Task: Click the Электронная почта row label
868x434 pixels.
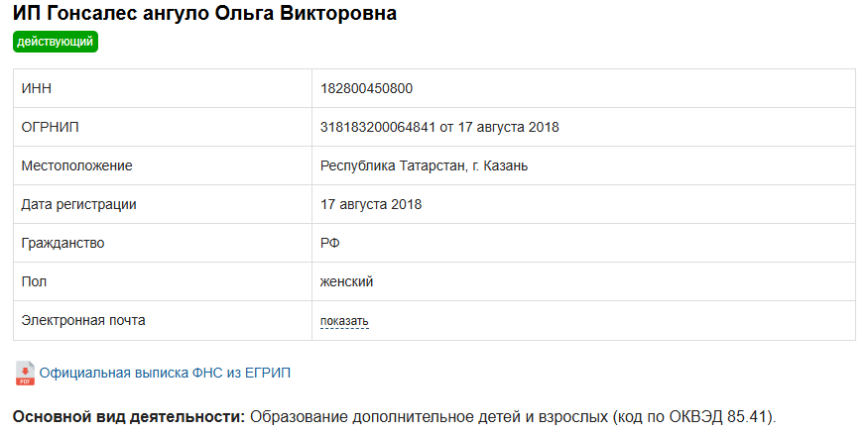Action: (x=83, y=320)
